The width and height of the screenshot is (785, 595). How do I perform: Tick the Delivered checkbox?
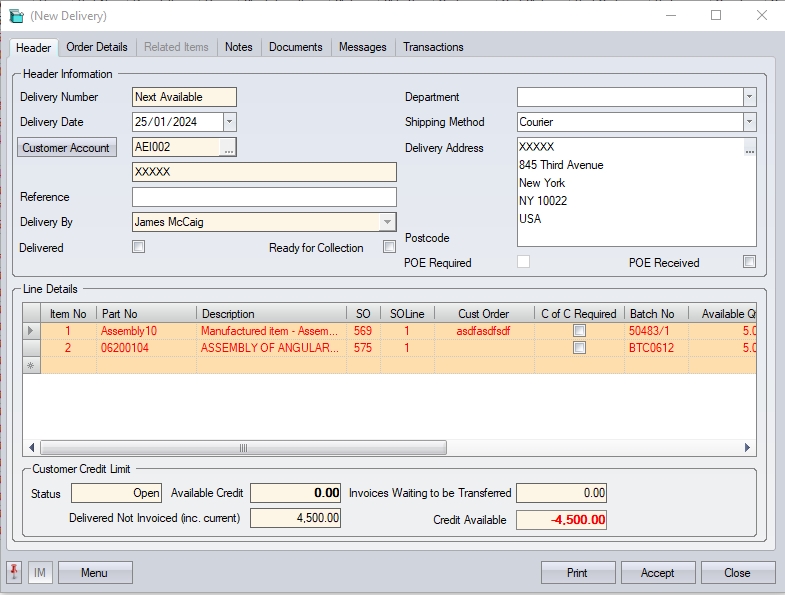(139, 247)
